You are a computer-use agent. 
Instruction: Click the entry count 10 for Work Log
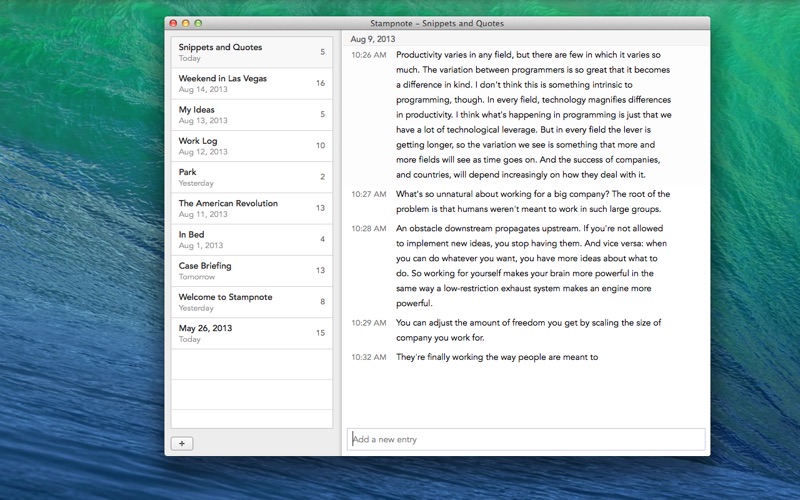click(x=320, y=145)
